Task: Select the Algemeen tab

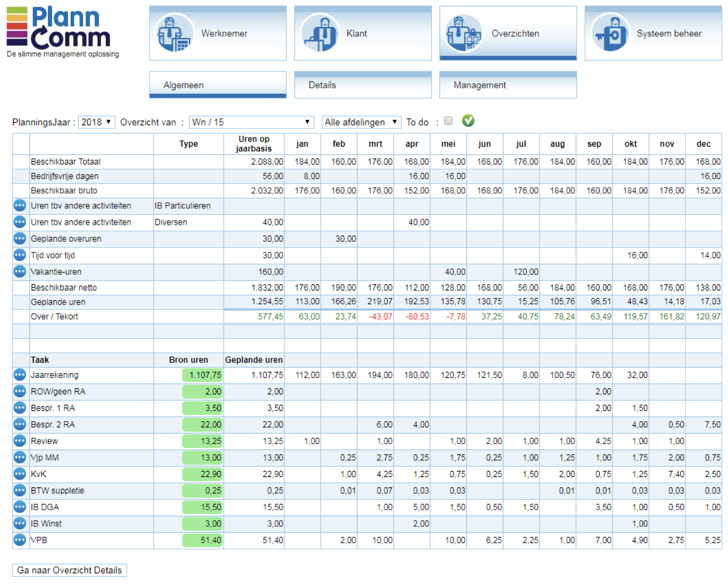Action: [218, 85]
